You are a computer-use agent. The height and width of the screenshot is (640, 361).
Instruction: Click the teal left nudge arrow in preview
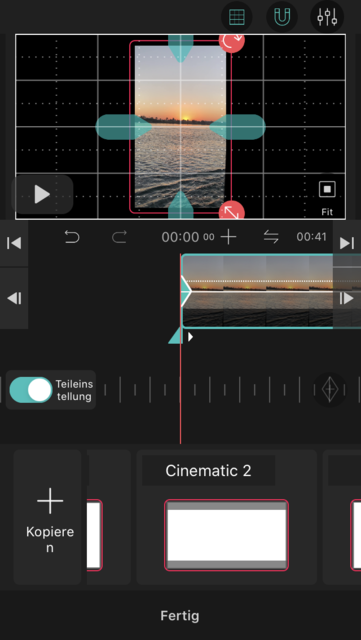123,127
